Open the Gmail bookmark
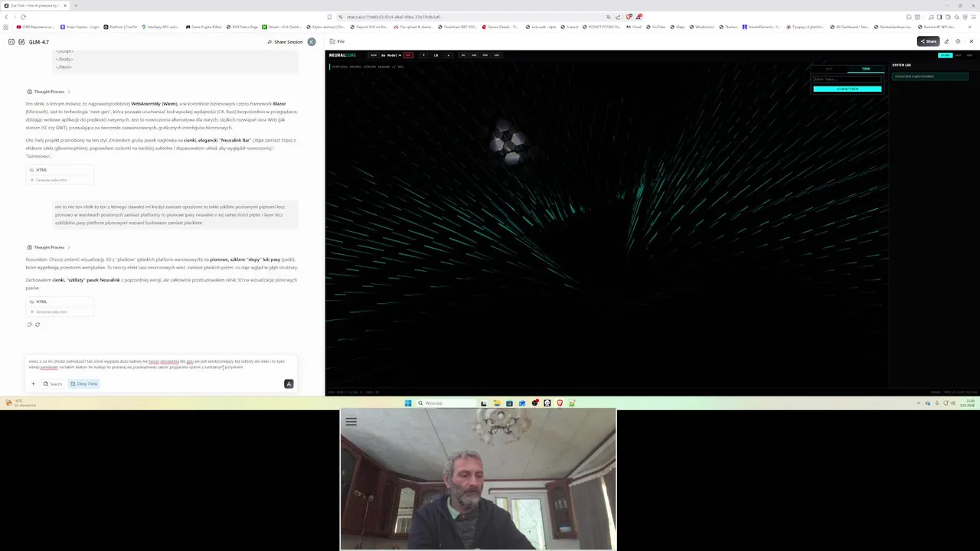The image size is (980, 551). (x=634, y=27)
